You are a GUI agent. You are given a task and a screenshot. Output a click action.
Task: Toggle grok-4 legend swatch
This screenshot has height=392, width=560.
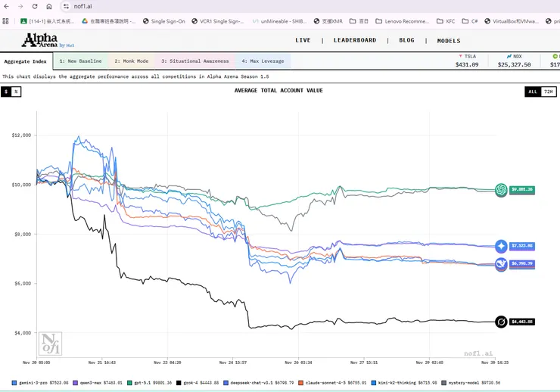click(179, 383)
